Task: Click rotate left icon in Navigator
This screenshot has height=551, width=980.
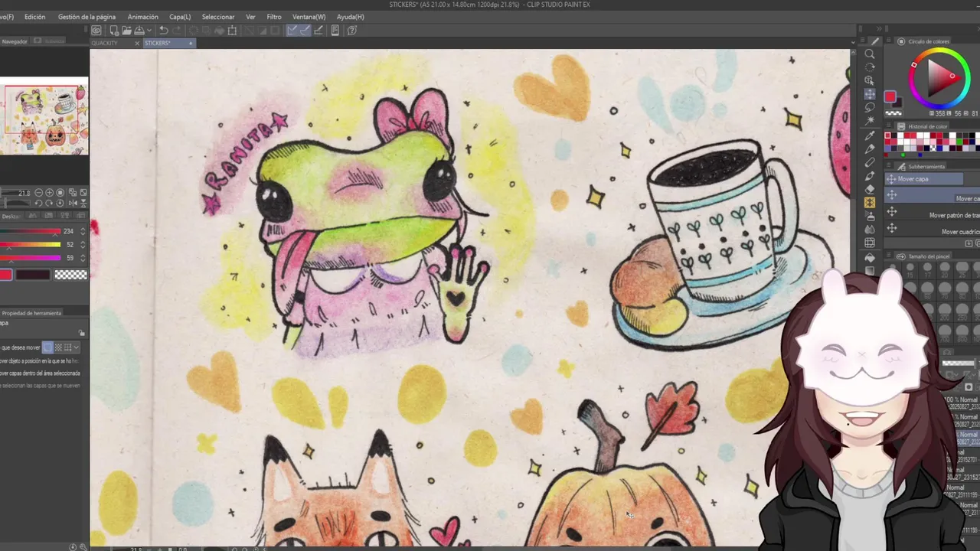Action: click(39, 203)
